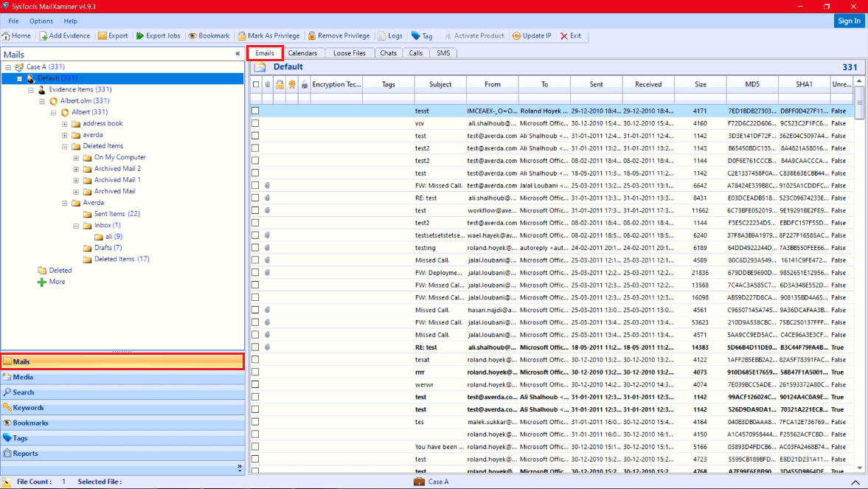The width and height of the screenshot is (868, 489).
Task: Click the bookmark column header icon
Action: click(x=292, y=84)
